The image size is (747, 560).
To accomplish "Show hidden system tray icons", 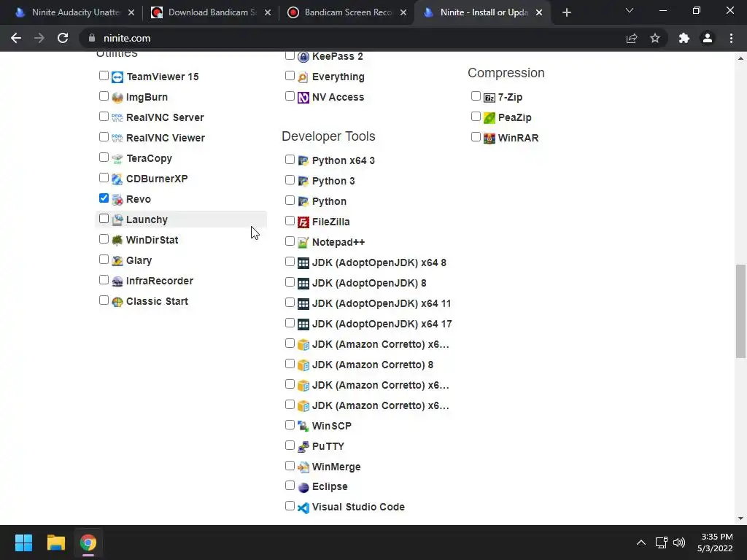I will tap(641, 542).
